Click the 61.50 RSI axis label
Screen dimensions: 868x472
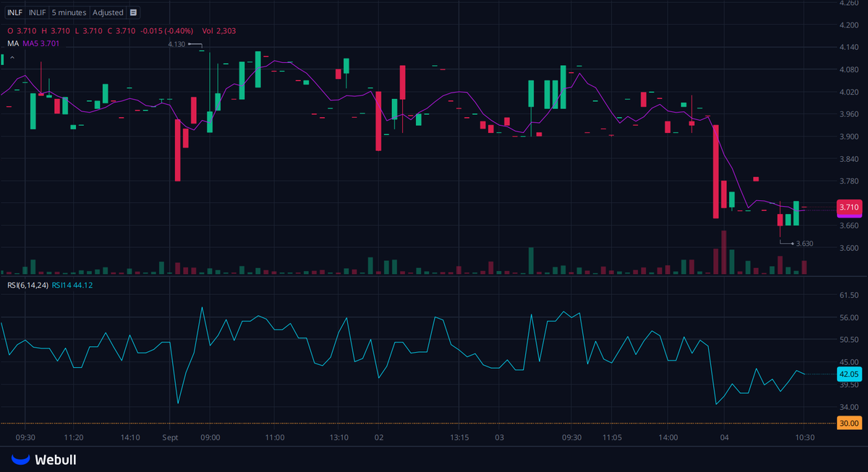coord(848,296)
